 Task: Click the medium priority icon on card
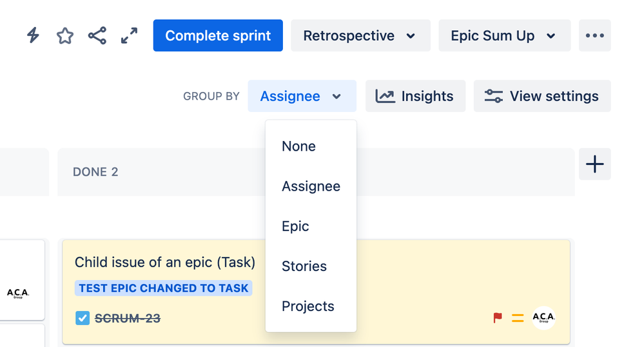(518, 317)
